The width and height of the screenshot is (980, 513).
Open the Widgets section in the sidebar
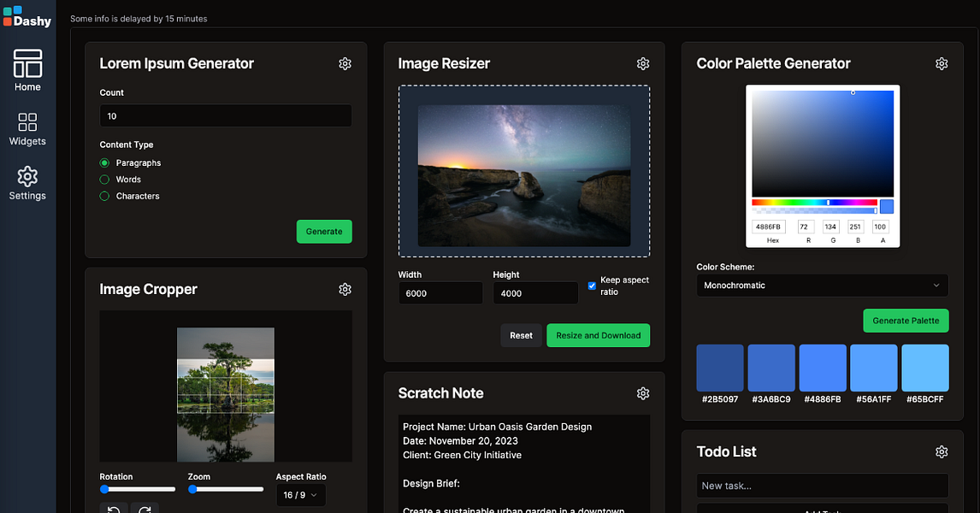click(x=27, y=129)
